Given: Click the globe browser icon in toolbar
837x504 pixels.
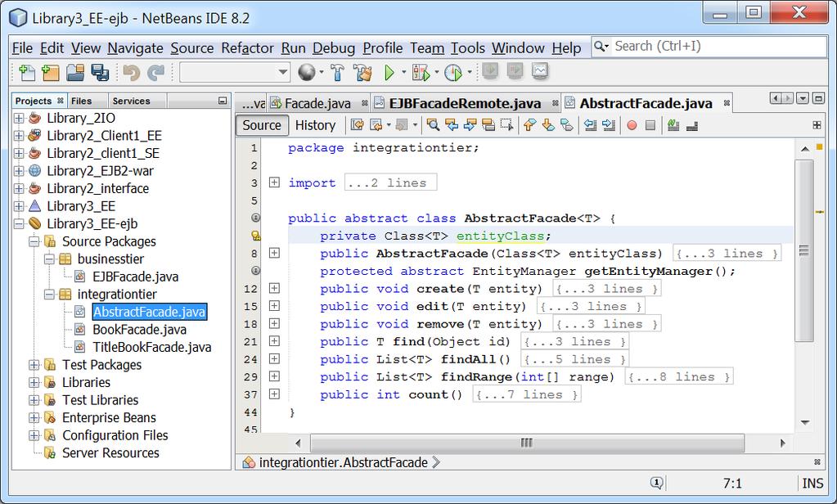Looking at the screenshot, I should pyautogui.click(x=306, y=72).
